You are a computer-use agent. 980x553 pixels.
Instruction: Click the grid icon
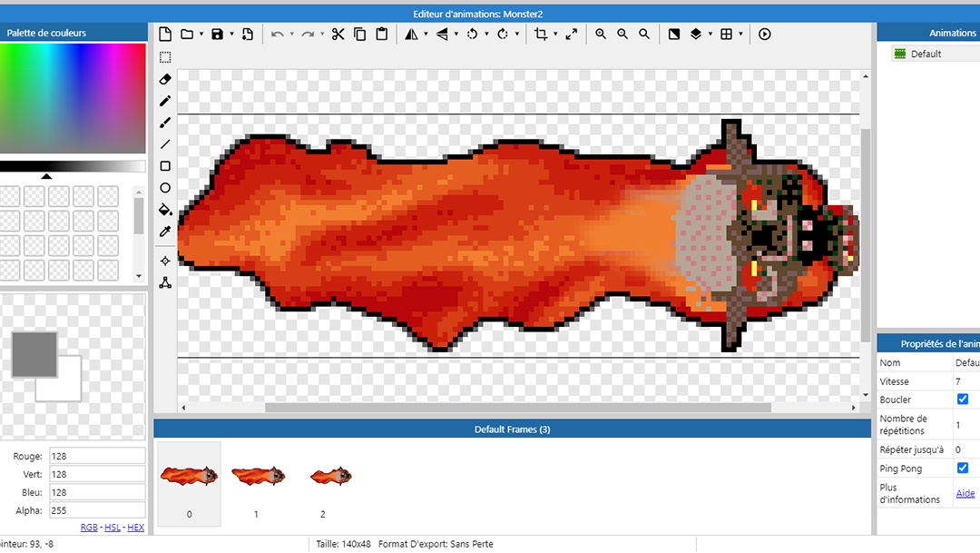pyautogui.click(x=726, y=34)
